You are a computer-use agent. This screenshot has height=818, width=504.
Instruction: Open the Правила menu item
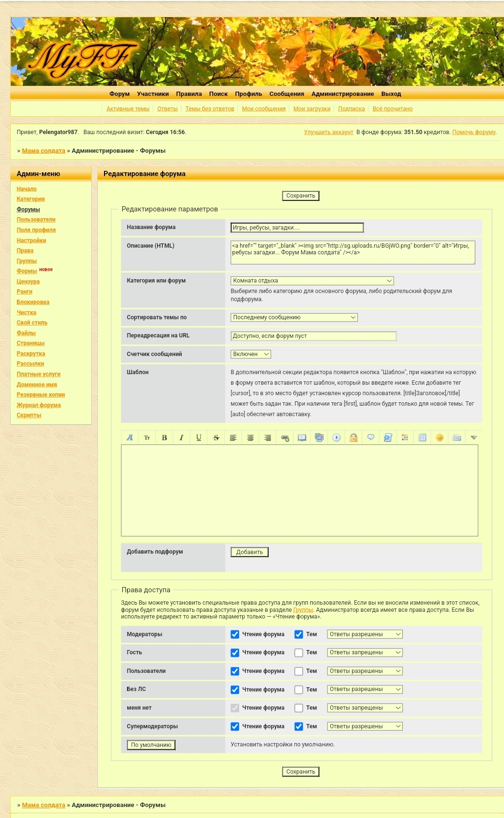click(x=189, y=94)
